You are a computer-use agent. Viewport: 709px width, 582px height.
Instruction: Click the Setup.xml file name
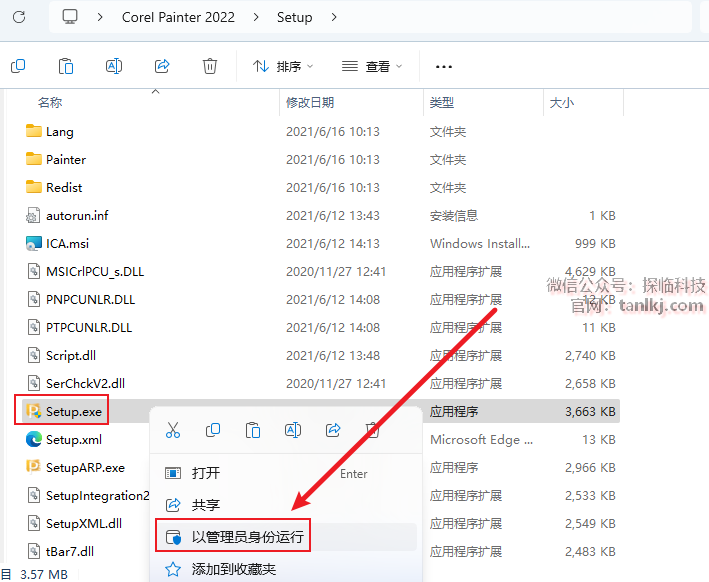point(74,440)
